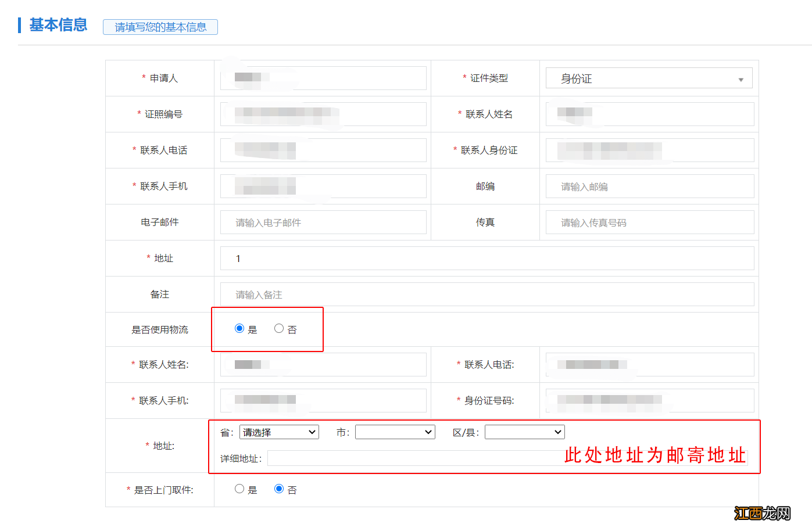Image resolution: width=812 pixels, height=531 pixels.
Task: Expand the 省 province dropdown
Action: pyautogui.click(x=279, y=432)
